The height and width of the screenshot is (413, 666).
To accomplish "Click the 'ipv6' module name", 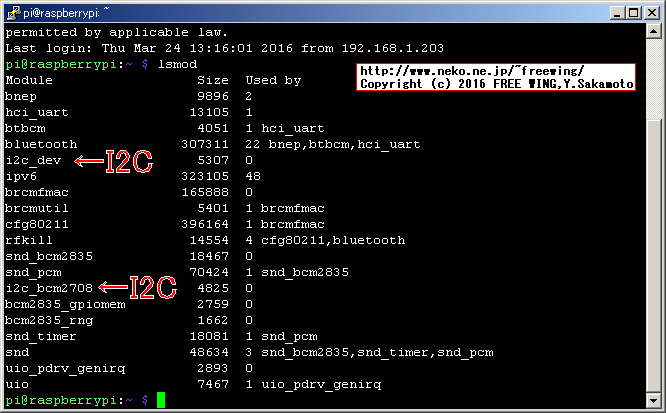I will 21,176.
